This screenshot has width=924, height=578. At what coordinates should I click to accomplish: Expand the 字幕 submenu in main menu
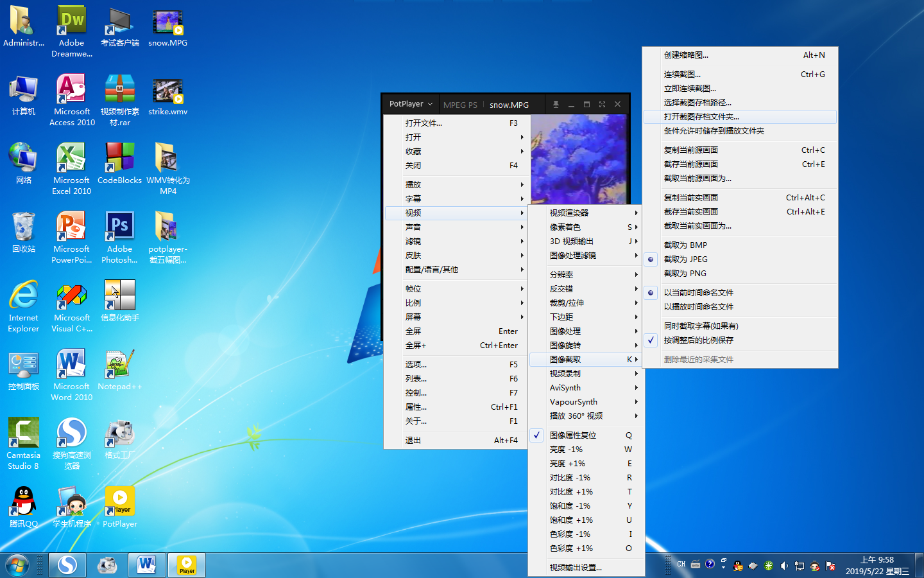456,199
